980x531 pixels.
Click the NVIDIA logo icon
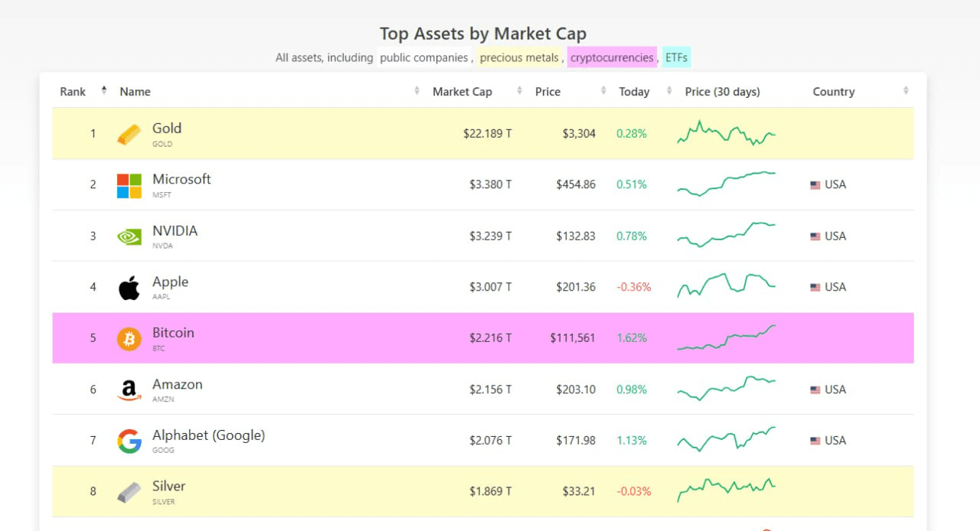[129, 236]
